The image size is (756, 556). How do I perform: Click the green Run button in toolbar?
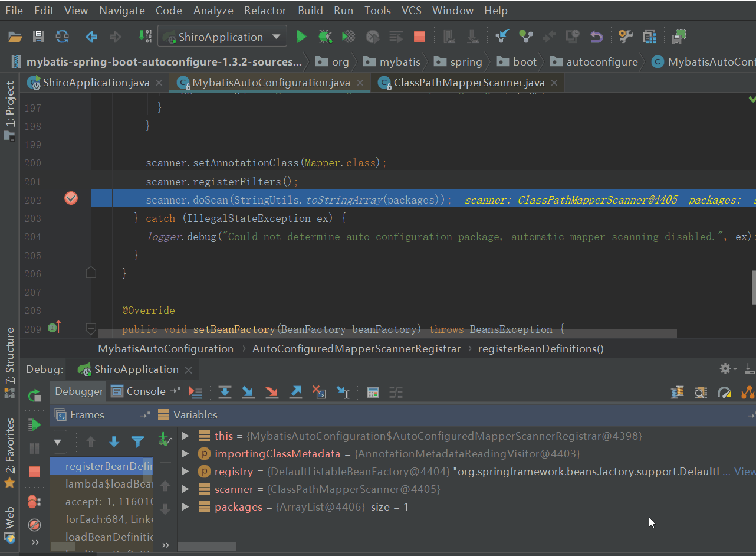pyautogui.click(x=301, y=37)
